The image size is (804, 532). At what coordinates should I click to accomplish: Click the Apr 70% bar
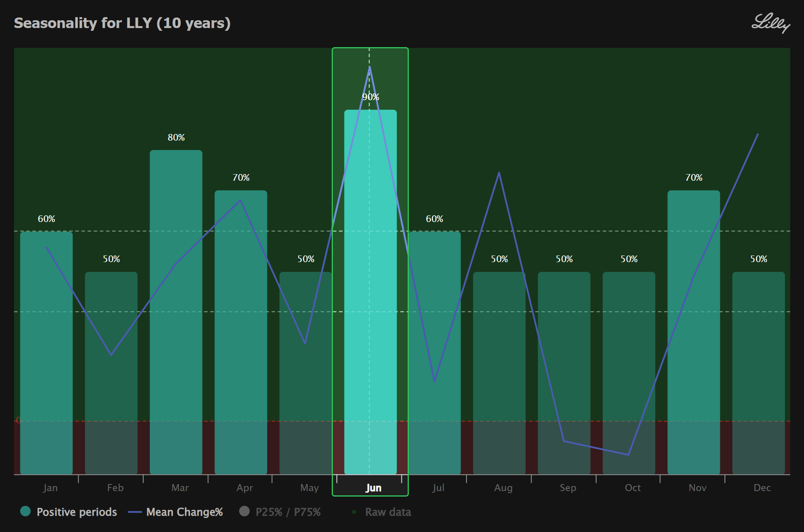[241, 331]
